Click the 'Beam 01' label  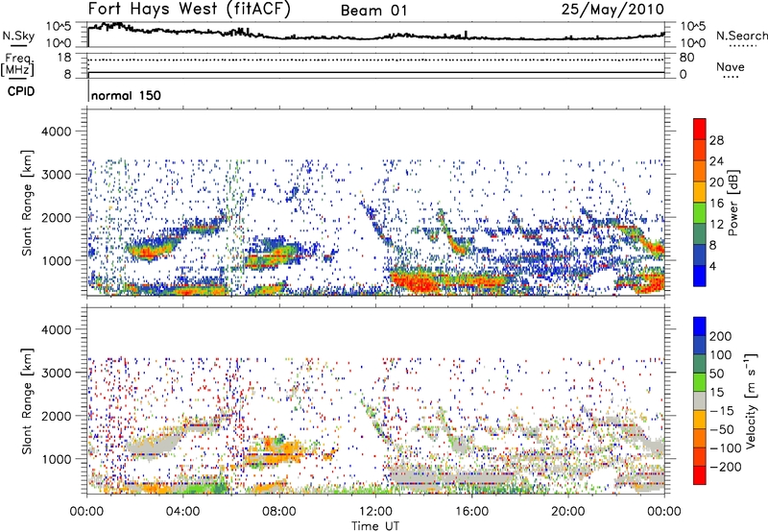374,11
